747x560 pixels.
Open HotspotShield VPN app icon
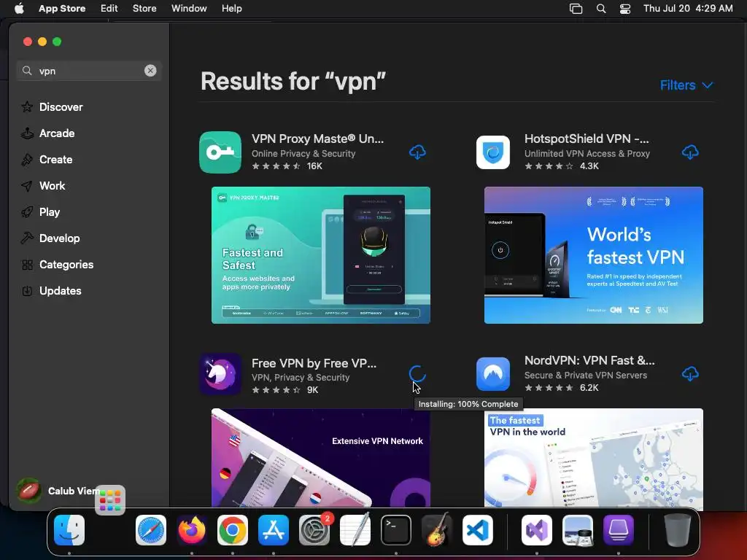493,152
